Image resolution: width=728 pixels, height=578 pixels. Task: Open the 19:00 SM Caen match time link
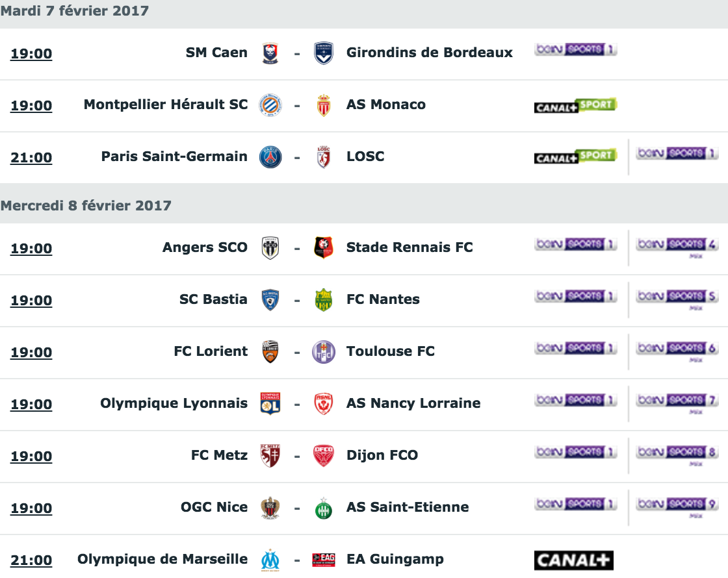31,54
